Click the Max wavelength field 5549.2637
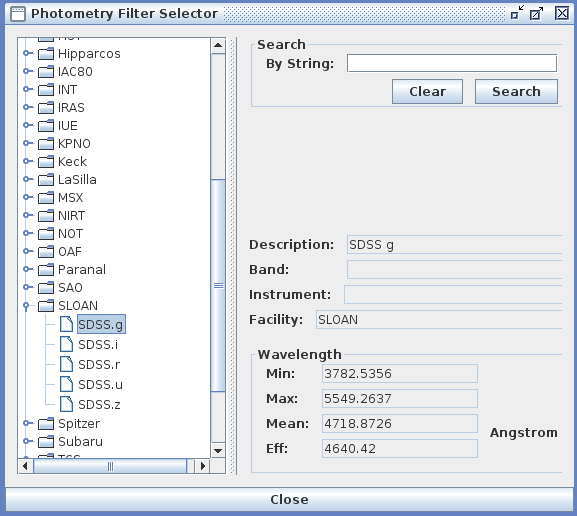The width and height of the screenshot is (577, 516). tap(400, 399)
